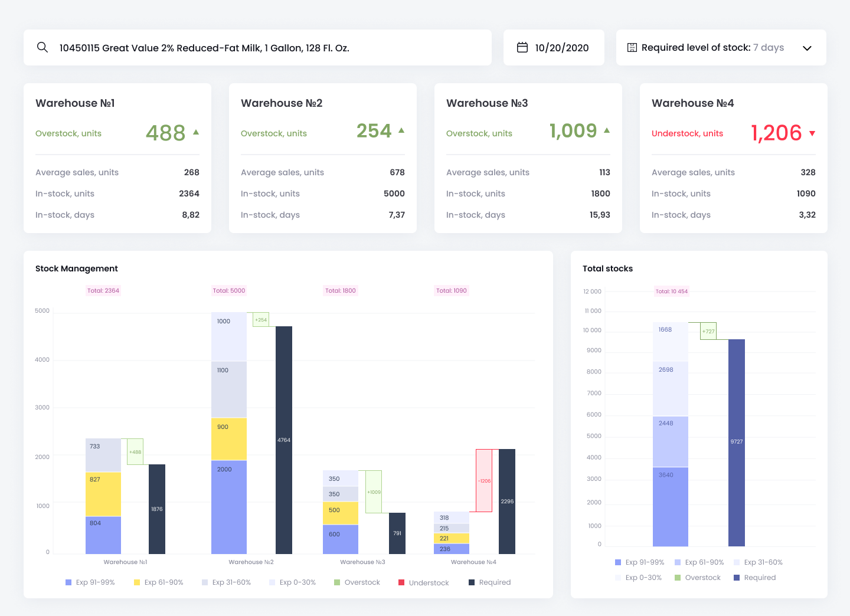
Task: Expand the Required level of stock chevron
Action: point(807,48)
